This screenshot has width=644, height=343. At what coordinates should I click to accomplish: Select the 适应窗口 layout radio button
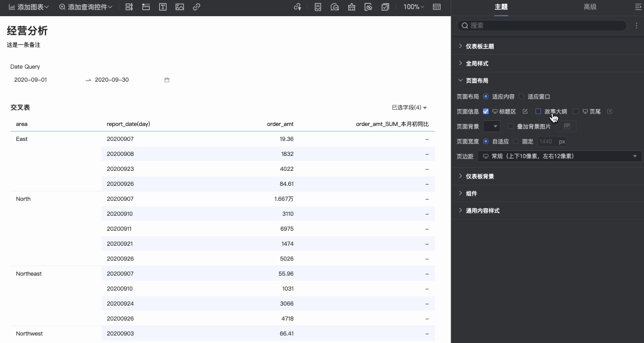(x=521, y=97)
